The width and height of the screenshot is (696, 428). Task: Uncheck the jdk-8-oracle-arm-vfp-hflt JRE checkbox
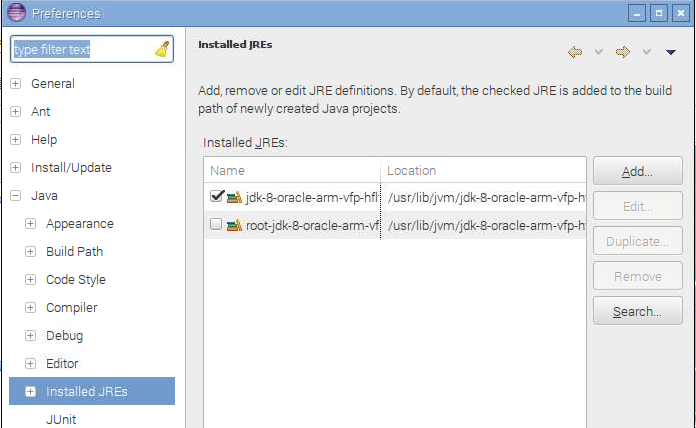(216, 196)
